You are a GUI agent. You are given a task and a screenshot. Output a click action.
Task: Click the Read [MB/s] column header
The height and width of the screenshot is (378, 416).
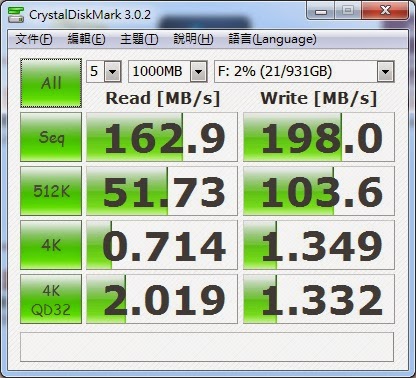click(163, 99)
